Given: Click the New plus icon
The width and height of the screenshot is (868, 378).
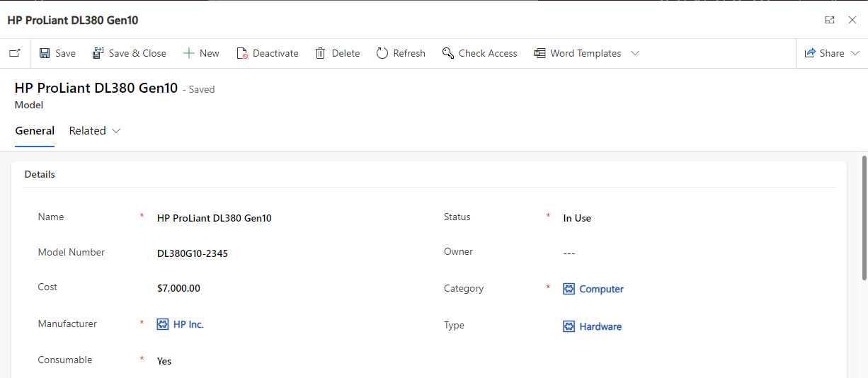Looking at the screenshot, I should pyautogui.click(x=188, y=53).
